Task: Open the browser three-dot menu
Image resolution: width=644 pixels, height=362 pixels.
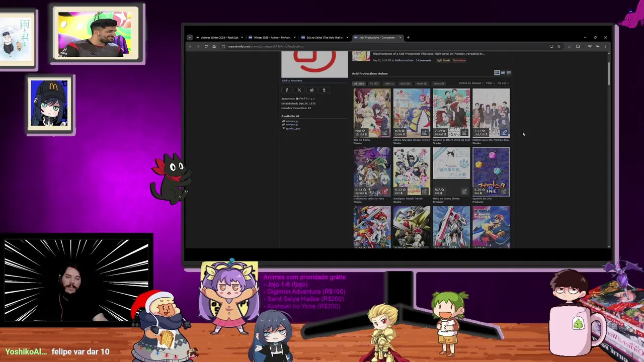Action: pos(606,46)
